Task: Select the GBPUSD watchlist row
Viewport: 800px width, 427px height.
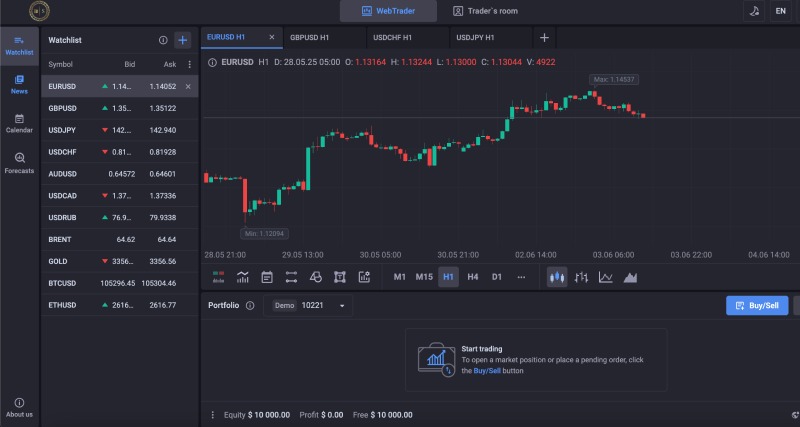Action: click(x=119, y=108)
